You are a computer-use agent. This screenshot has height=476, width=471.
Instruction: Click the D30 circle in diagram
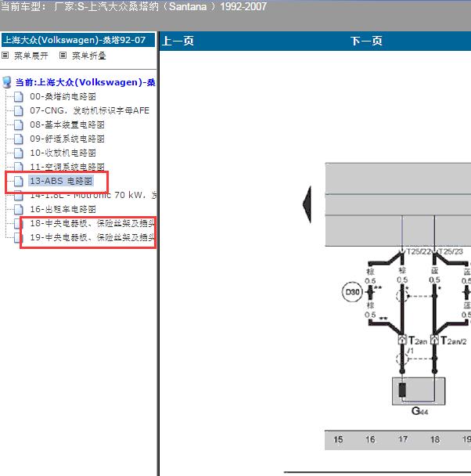(352, 292)
